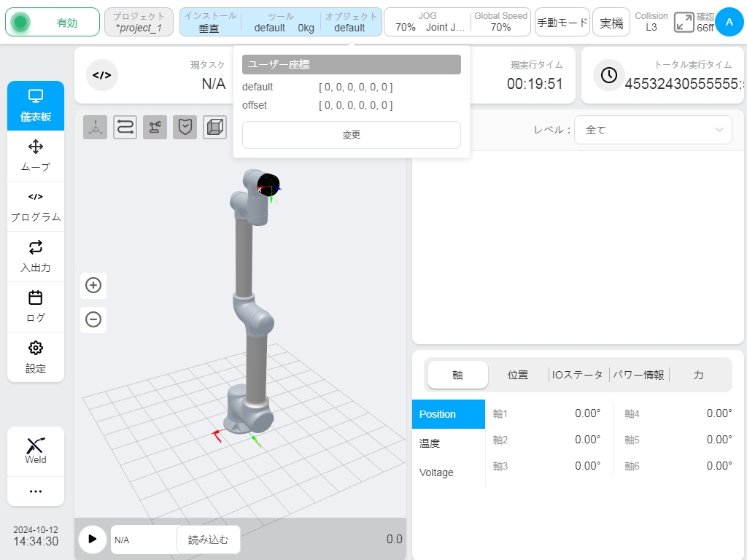747x560 pixels.
Task: Click the 軸3 value 0.00°
Action: (x=587, y=466)
